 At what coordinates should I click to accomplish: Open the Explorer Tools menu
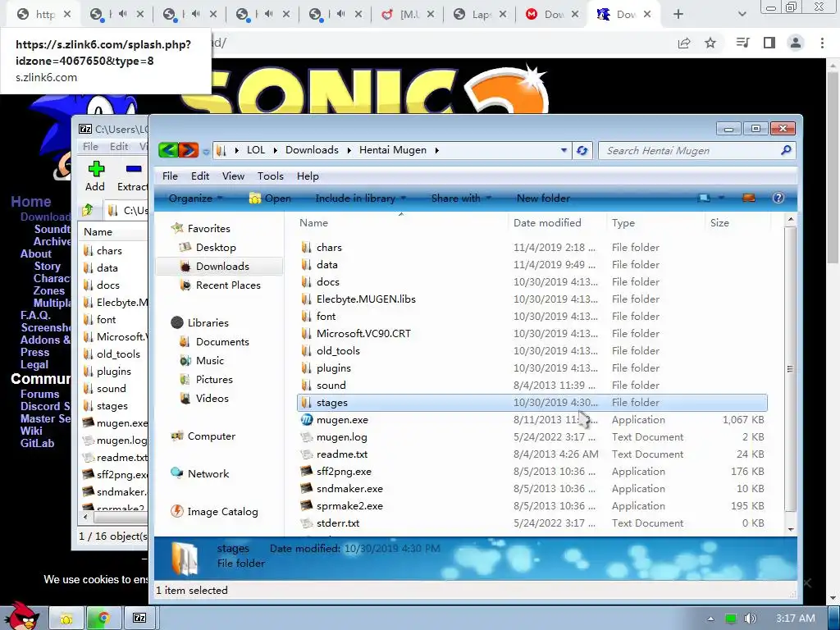[x=270, y=176]
